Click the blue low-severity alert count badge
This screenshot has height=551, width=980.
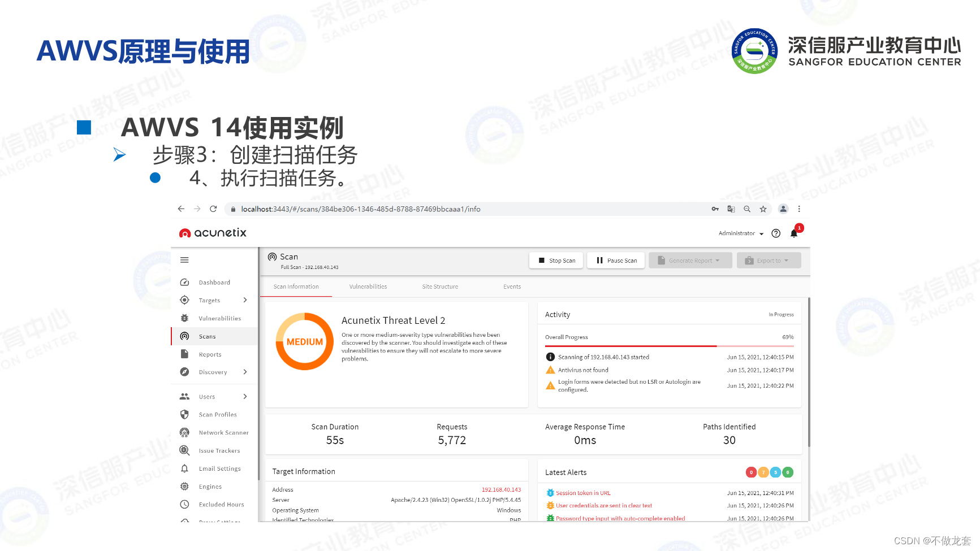(776, 472)
